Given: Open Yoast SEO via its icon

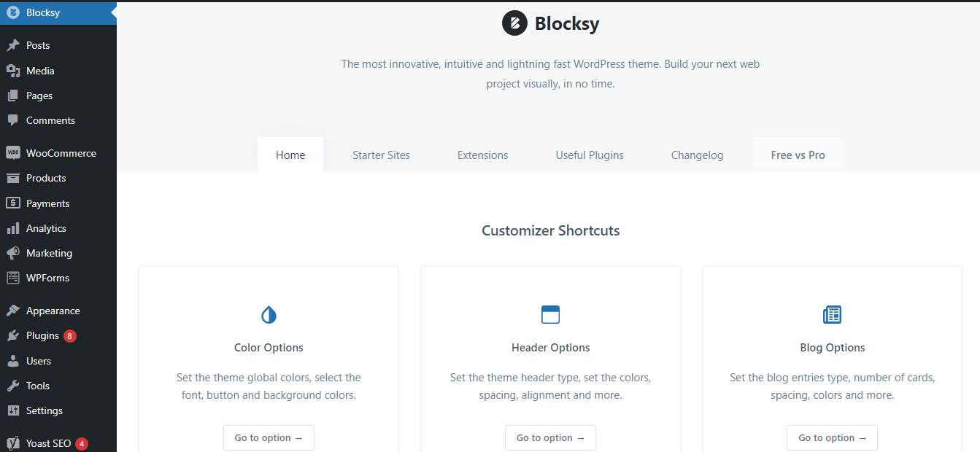Looking at the screenshot, I should tap(13, 443).
